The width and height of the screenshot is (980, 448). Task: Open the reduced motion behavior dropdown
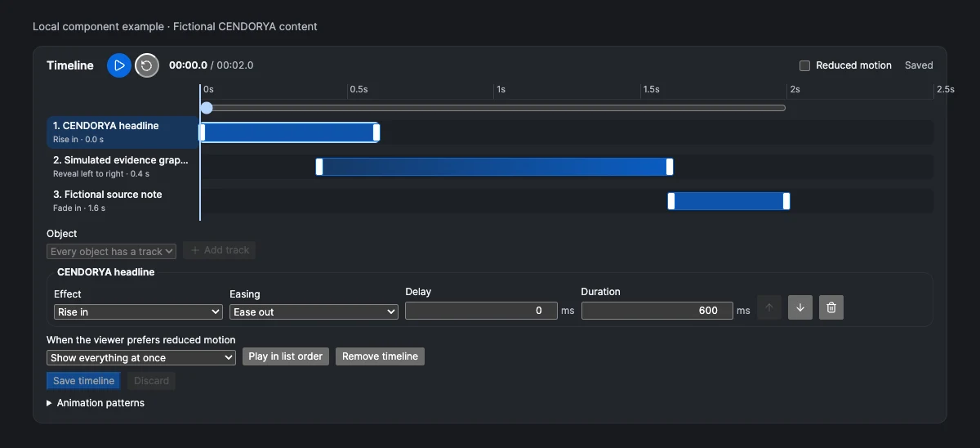(141, 357)
